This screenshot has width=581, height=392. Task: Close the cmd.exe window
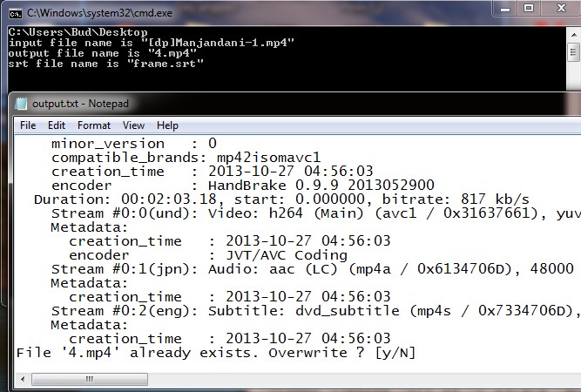[x=561, y=8]
